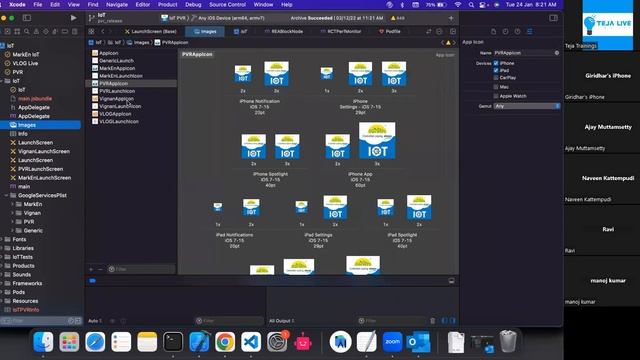
Task: Open the Auto variables view dropdown
Action: tap(95, 321)
